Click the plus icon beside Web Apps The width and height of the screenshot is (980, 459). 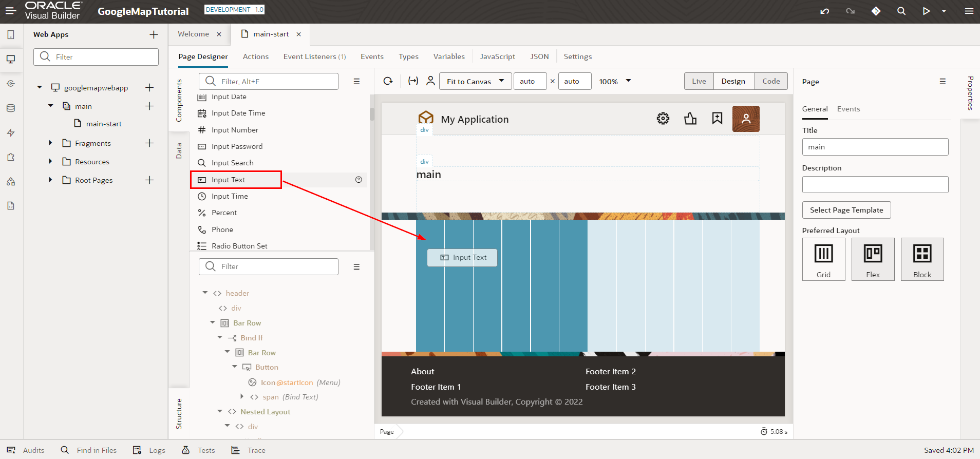pos(154,34)
